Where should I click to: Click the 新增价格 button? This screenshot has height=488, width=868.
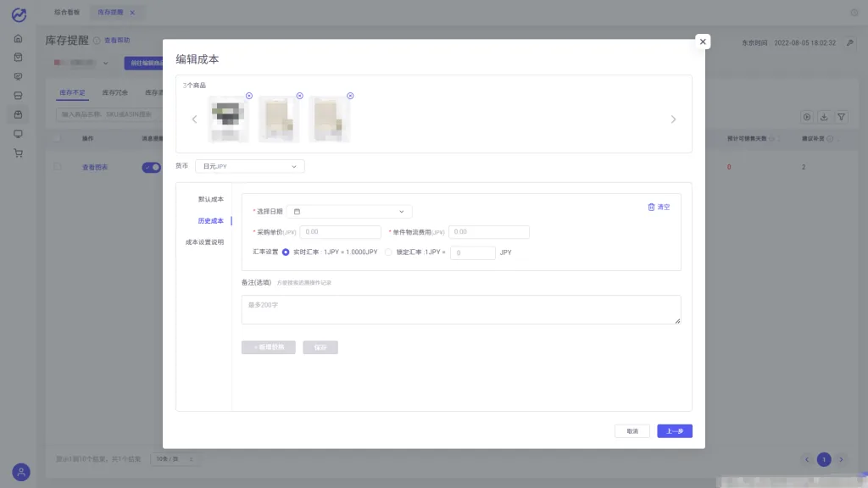tap(269, 347)
